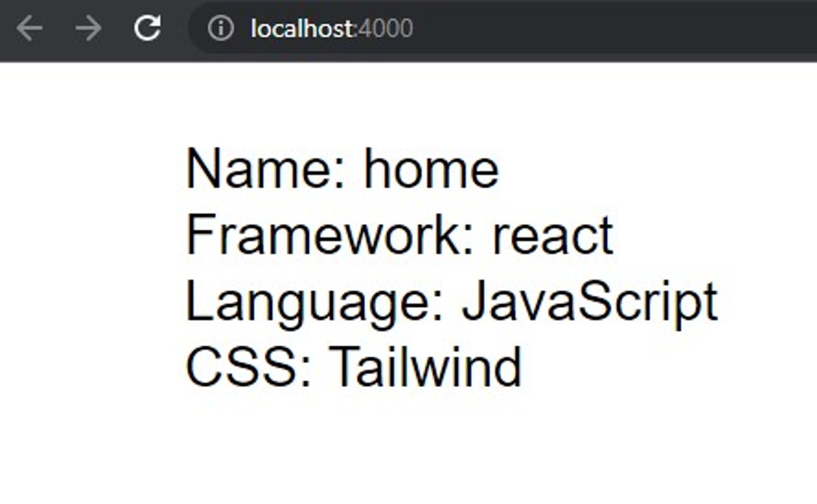Reload the page with the refresh icon
Screen dimensions: 817x504
pos(148,28)
